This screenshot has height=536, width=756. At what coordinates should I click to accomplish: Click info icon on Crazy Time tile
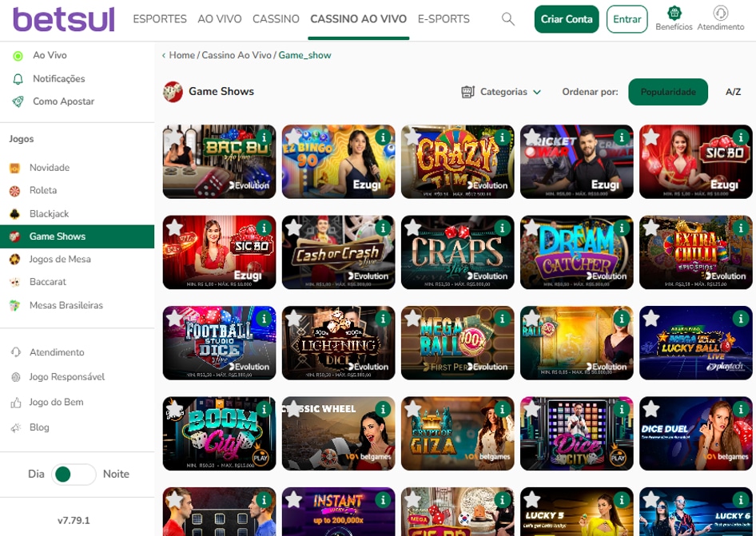503,138
